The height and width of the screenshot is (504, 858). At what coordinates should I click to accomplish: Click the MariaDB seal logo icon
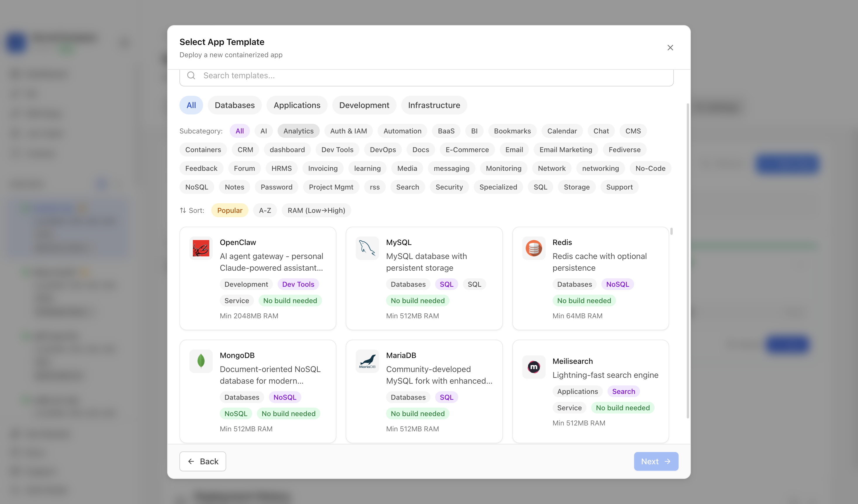367,361
